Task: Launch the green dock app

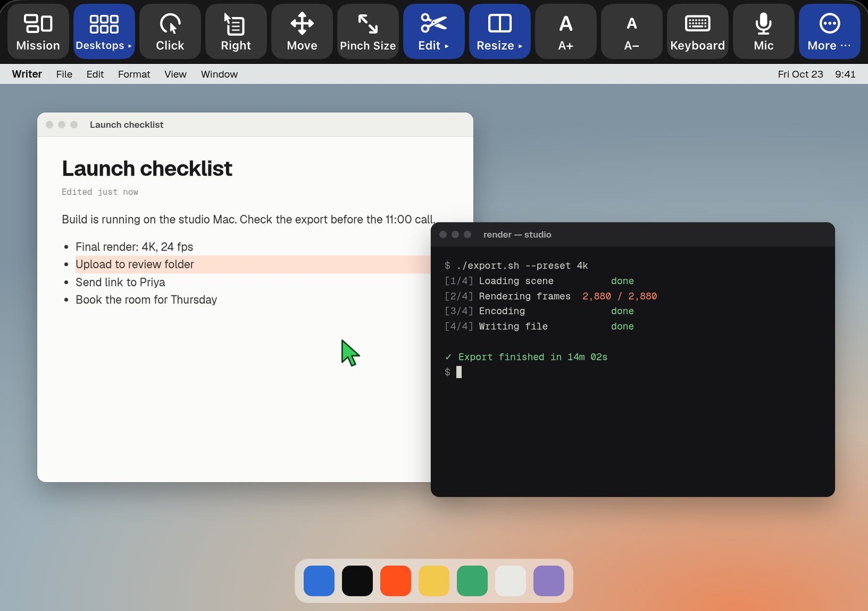Action: [472, 581]
